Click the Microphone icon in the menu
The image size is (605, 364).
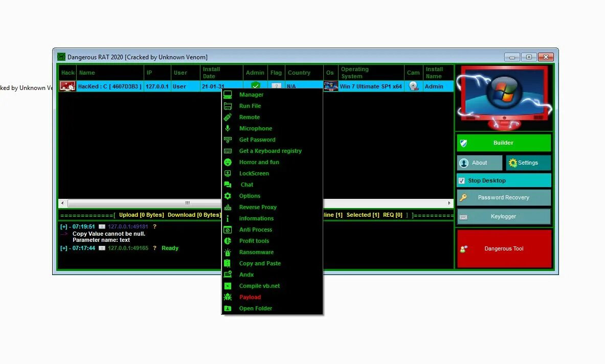(x=228, y=128)
